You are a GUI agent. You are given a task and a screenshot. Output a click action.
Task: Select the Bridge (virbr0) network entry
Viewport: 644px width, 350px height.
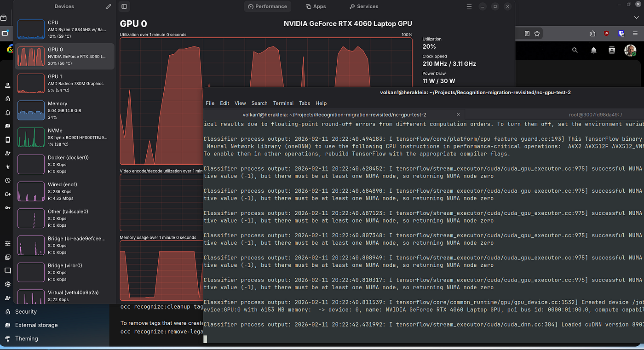tap(64, 272)
